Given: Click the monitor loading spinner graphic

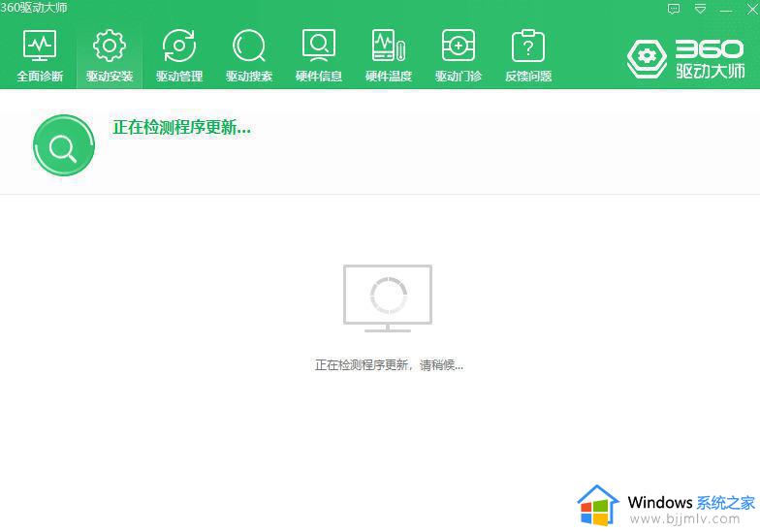Looking at the screenshot, I should point(388,298).
